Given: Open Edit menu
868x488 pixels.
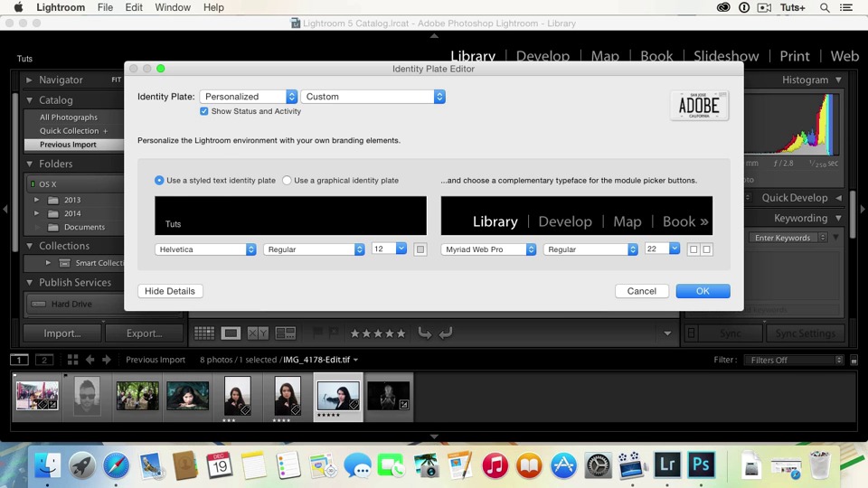Looking at the screenshot, I should click(134, 8).
